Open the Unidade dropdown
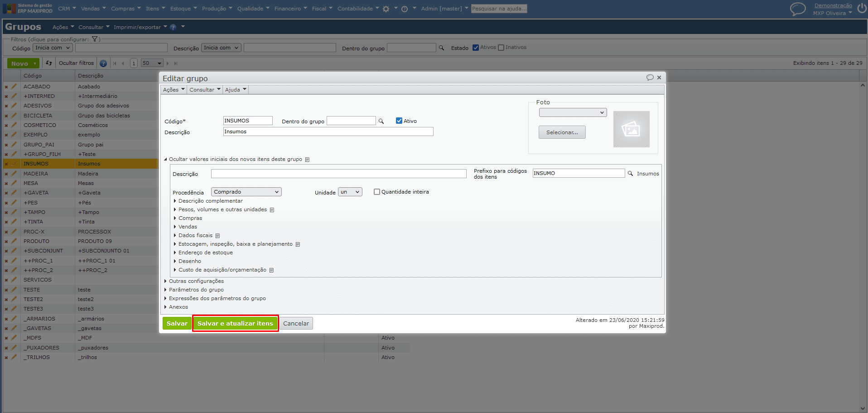This screenshot has width=868, height=413. pos(350,192)
